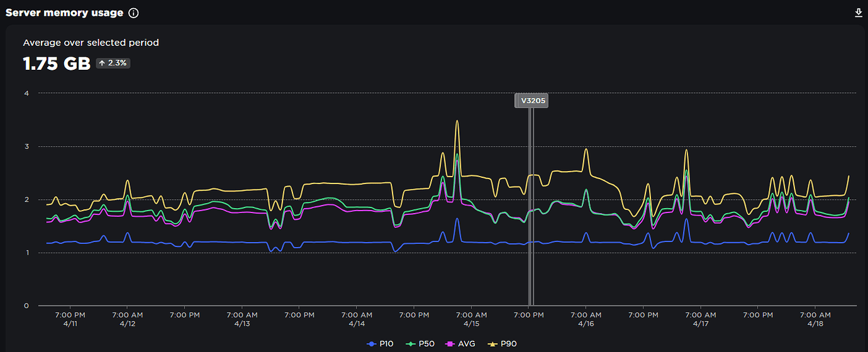Viewport: 868px width, 352px height.
Task: Click the highest P90 peak near 4/15
Action: point(457,121)
